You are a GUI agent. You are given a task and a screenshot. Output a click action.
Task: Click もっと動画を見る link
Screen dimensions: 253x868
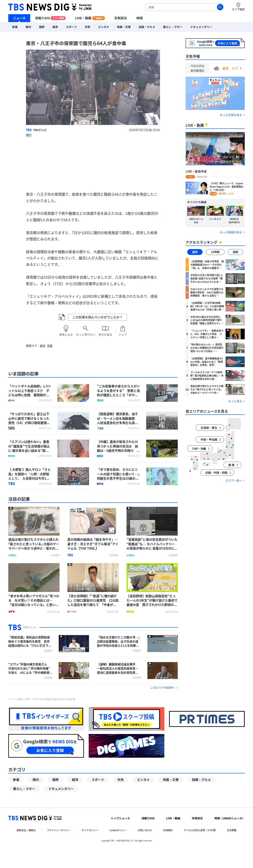coord(232,232)
